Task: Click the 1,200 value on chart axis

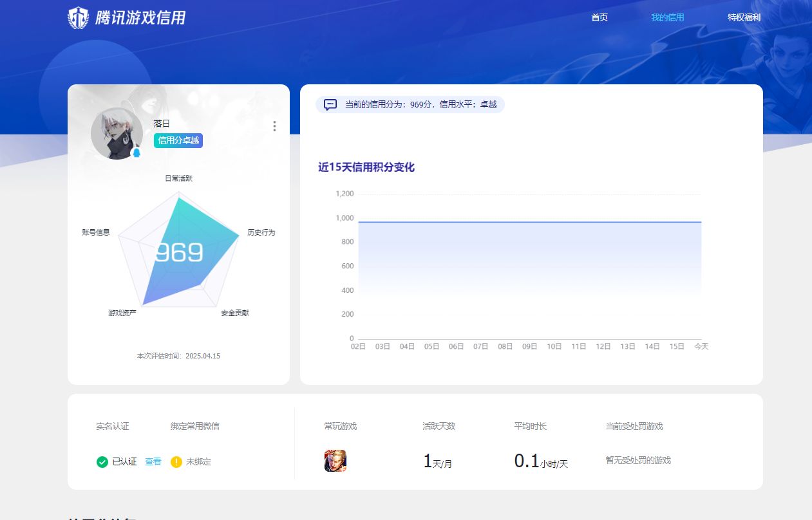Action: (345, 194)
